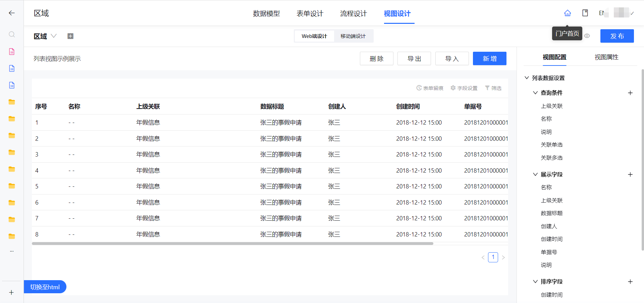Click the 名称 column header

(74, 106)
